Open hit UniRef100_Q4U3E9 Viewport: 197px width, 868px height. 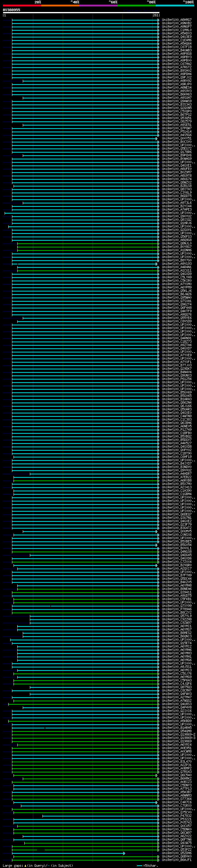(177, 37)
